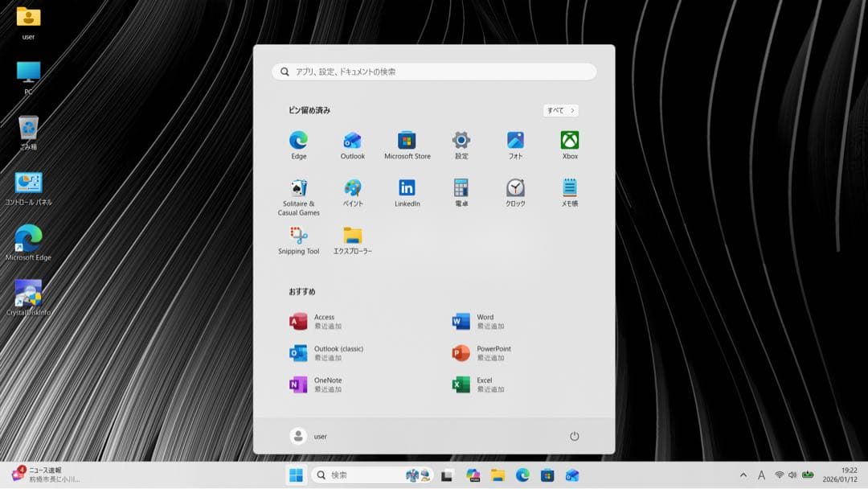Click the app search input field
This screenshot has height=489, width=868.
pos(434,71)
